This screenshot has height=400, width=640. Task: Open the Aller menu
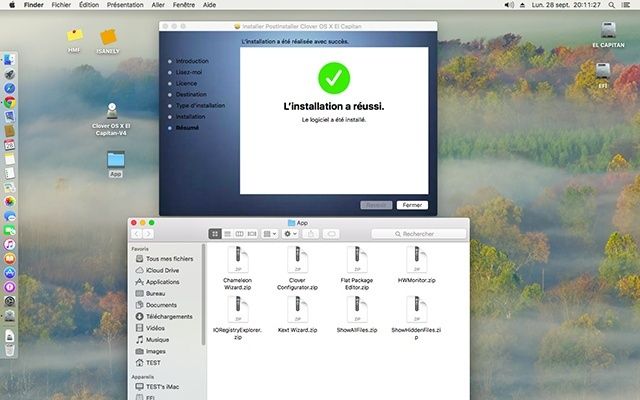(158, 5)
